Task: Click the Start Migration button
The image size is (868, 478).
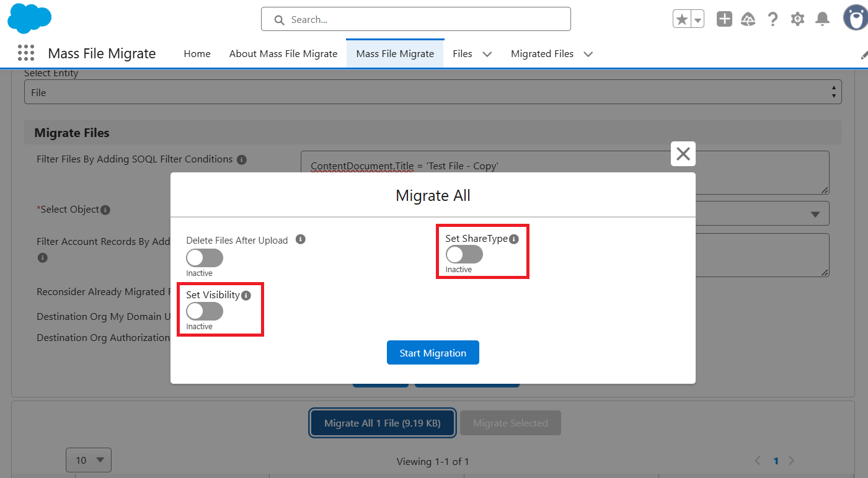Action: click(x=433, y=353)
